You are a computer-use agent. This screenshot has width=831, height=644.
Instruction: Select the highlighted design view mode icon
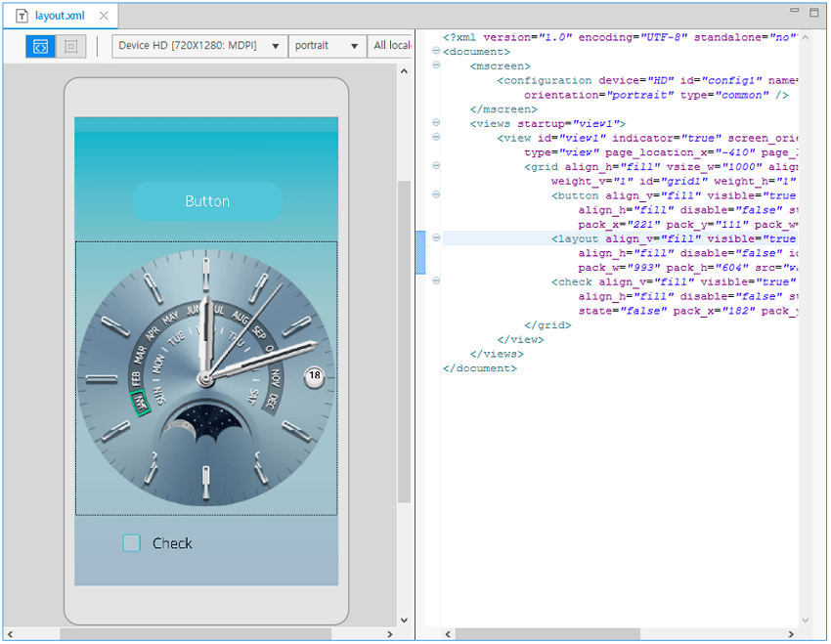[40, 46]
